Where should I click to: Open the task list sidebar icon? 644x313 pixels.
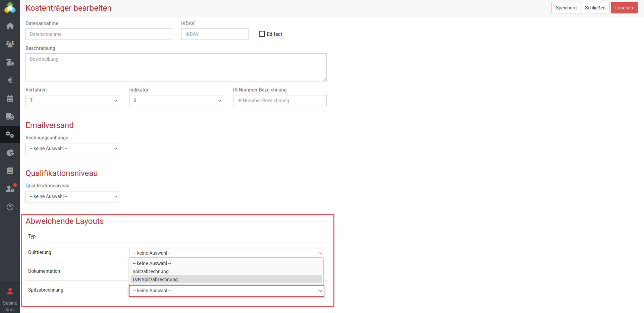(x=10, y=62)
